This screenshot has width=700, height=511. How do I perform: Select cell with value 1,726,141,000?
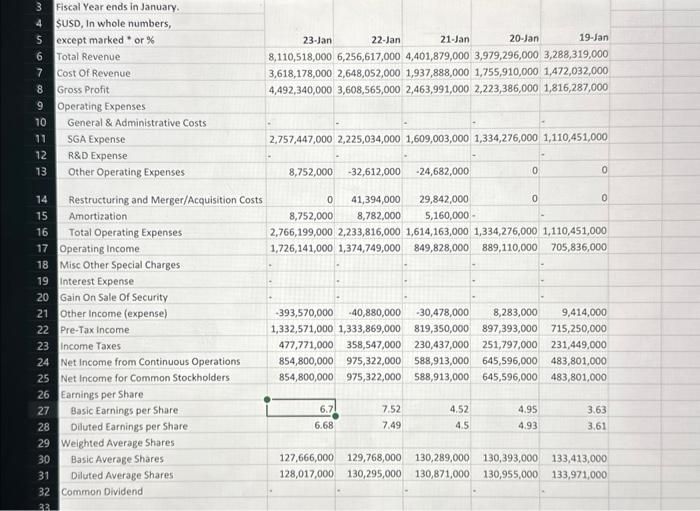[x=301, y=249]
